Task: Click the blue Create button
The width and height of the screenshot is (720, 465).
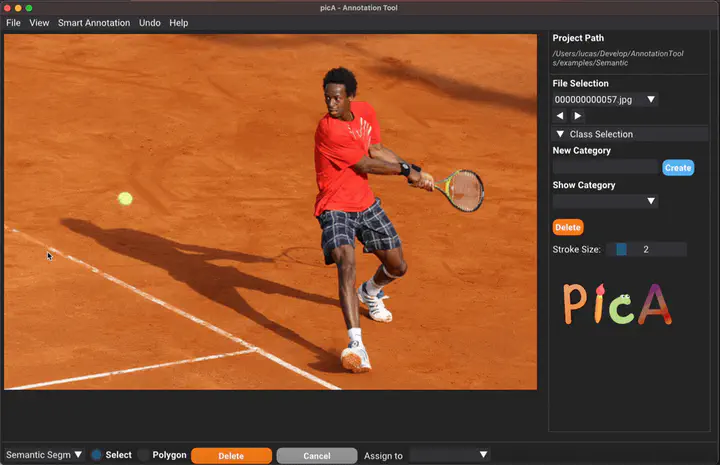Action: 678,168
